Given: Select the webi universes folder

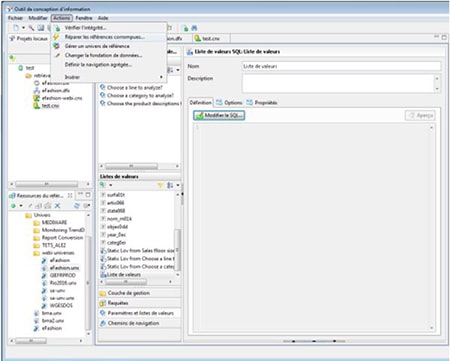Looking at the screenshot, I should [58, 253].
